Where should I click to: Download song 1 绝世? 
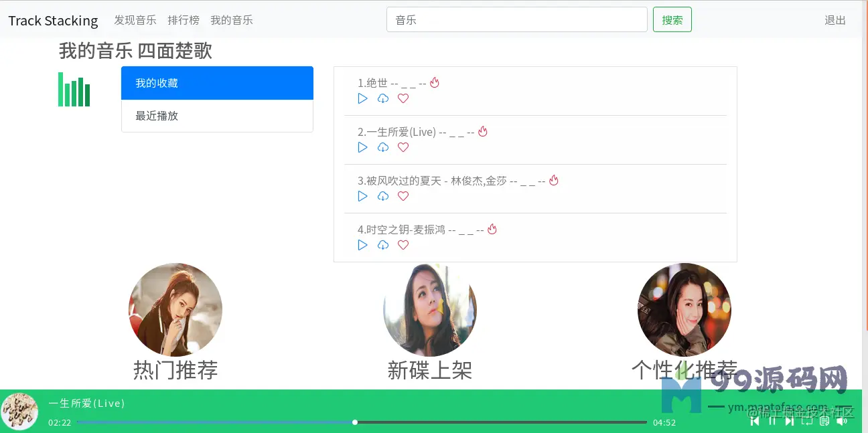point(383,98)
